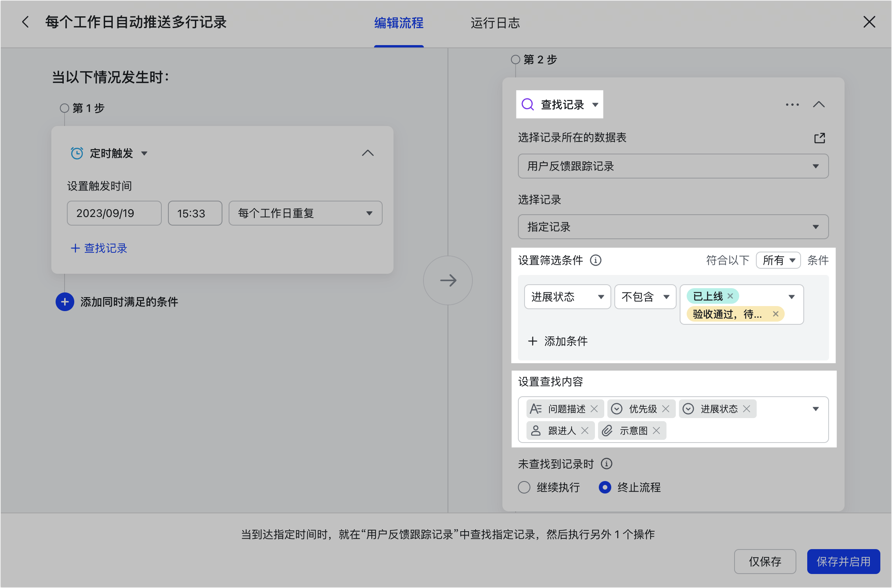The width and height of the screenshot is (892, 588).
Task: Click the 仅保存 button
Action: pyautogui.click(x=765, y=562)
